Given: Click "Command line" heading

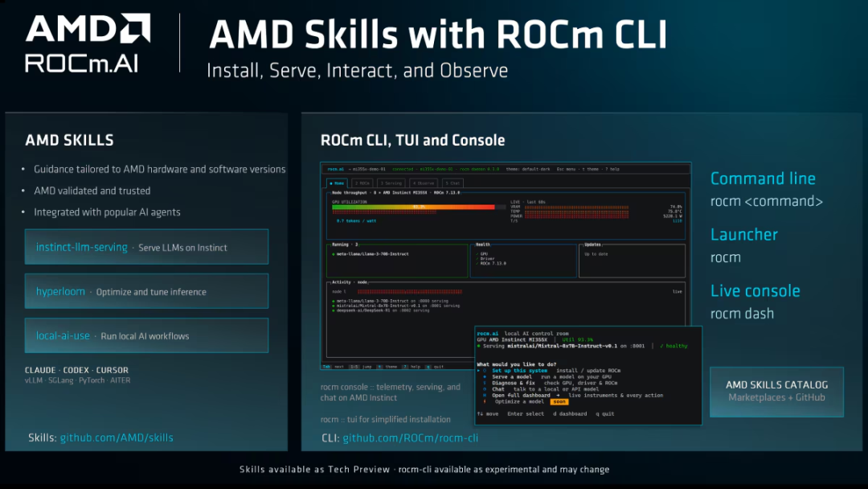Looking at the screenshot, I should tap(763, 179).
